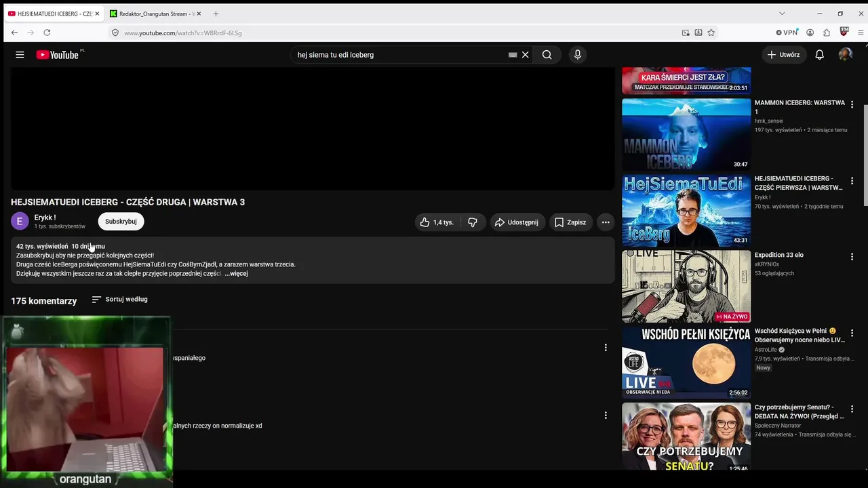Open options for Czy potrzebujemy Senatu video
Image resolution: width=868 pixels, height=488 pixels.
point(852,409)
